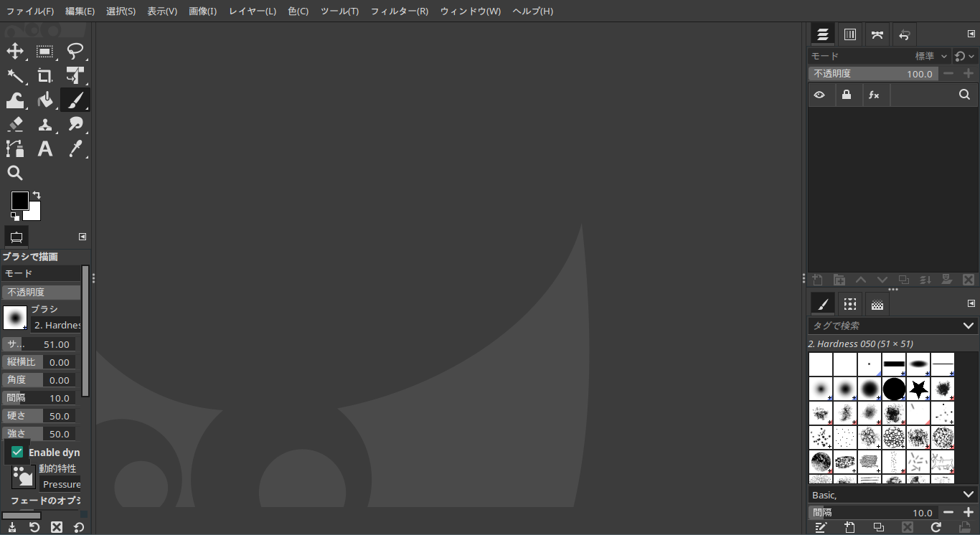This screenshot has height=535, width=980.
Task: Open the レイヤー(L) menu
Action: 253,11
